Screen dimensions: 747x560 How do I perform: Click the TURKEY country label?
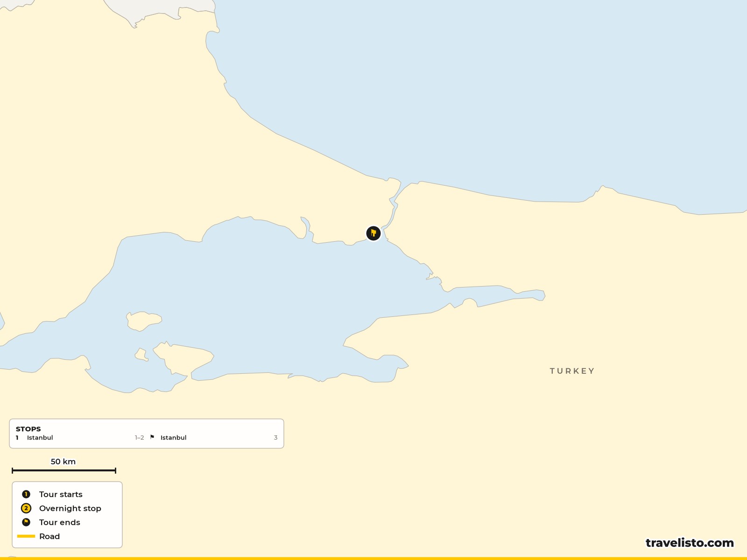[x=572, y=371]
